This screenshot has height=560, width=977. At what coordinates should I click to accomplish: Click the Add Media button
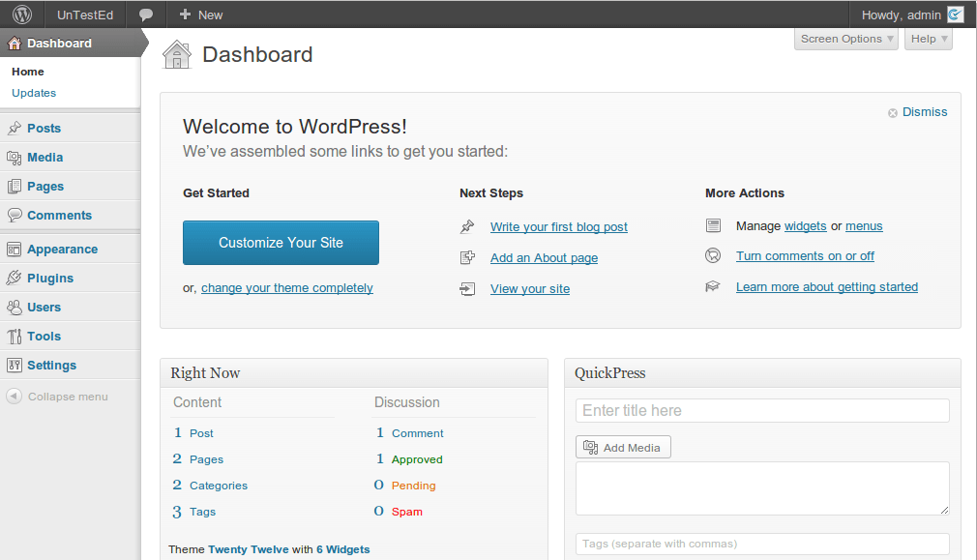pos(623,447)
